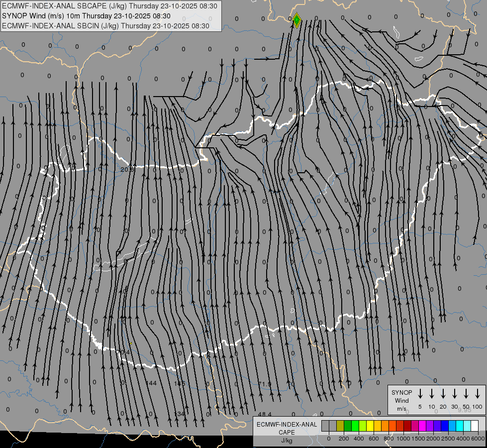This screenshot has height=448, width=487.
Task: Pick the white 6000 J/kg color swatch
Action: [x=475, y=426]
